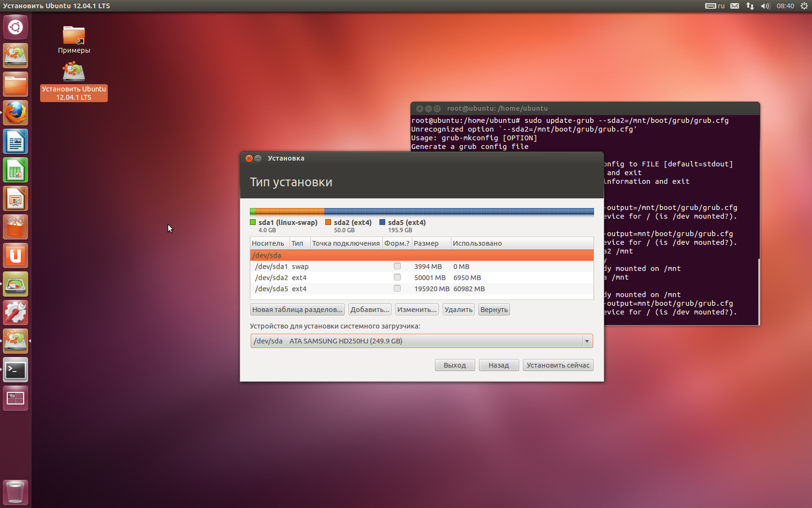
Task: Open Files manager in the launcher
Action: click(15, 85)
